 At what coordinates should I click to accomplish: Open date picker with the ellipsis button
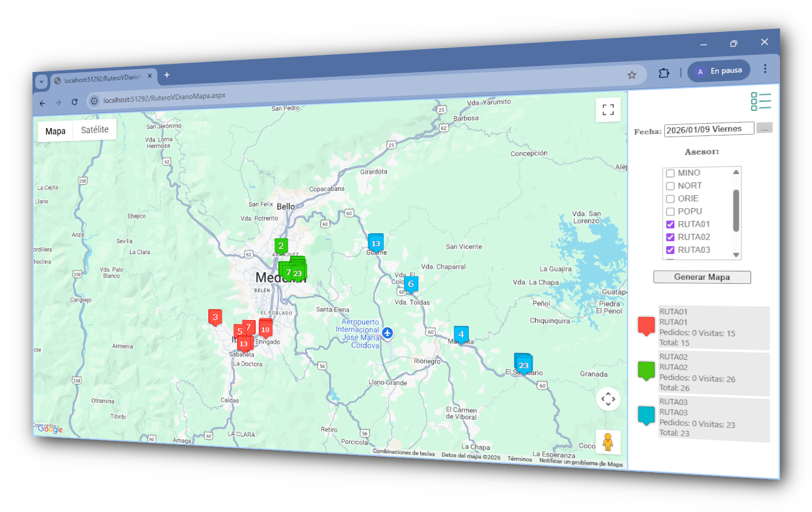(764, 128)
